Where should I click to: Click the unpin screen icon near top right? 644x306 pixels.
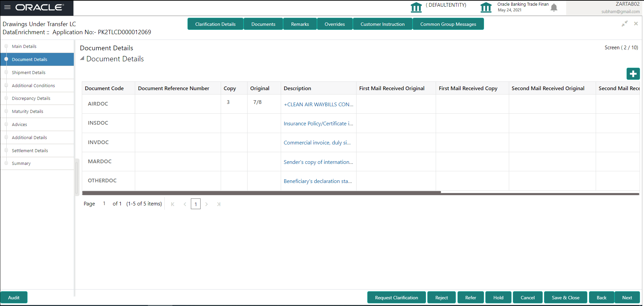click(625, 24)
